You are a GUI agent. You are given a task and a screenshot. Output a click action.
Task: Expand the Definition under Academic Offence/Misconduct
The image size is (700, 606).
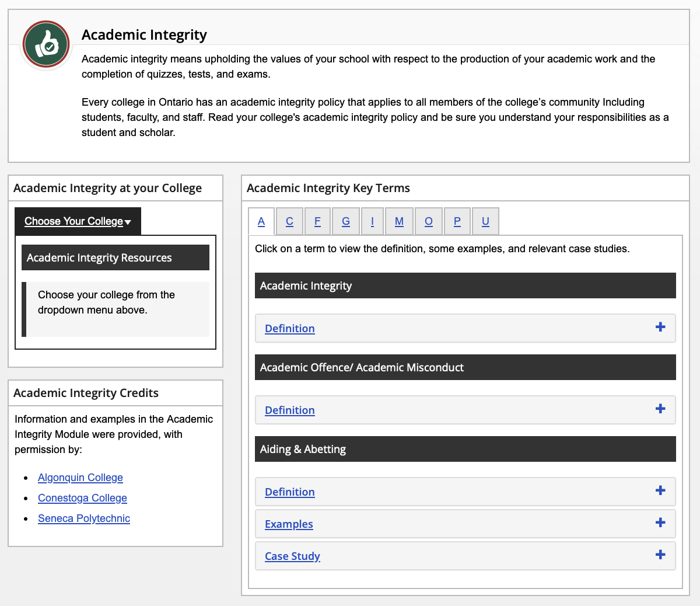tap(466, 410)
